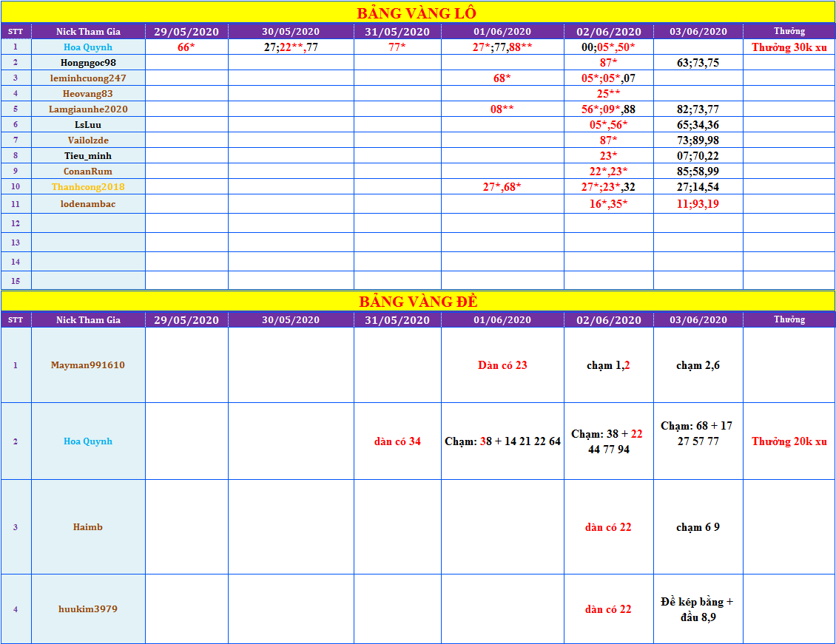
Task: Select the cell containing '77*'
Action: pos(397,47)
